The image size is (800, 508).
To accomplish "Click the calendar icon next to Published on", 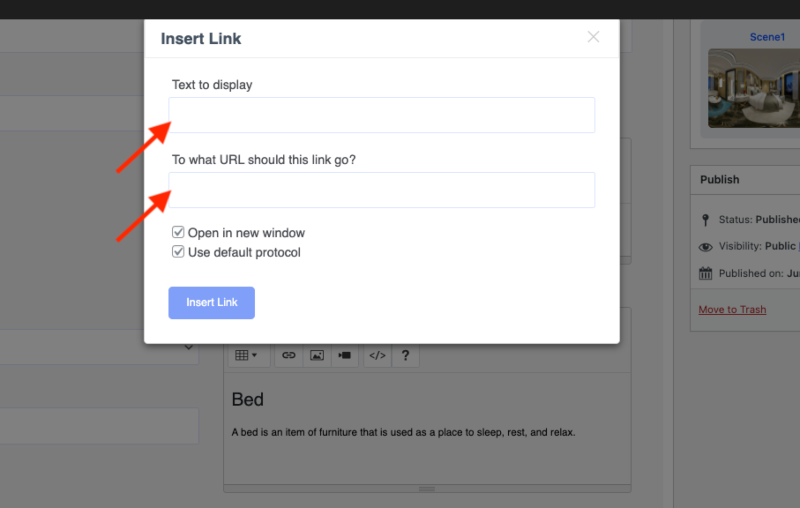I will [x=706, y=273].
